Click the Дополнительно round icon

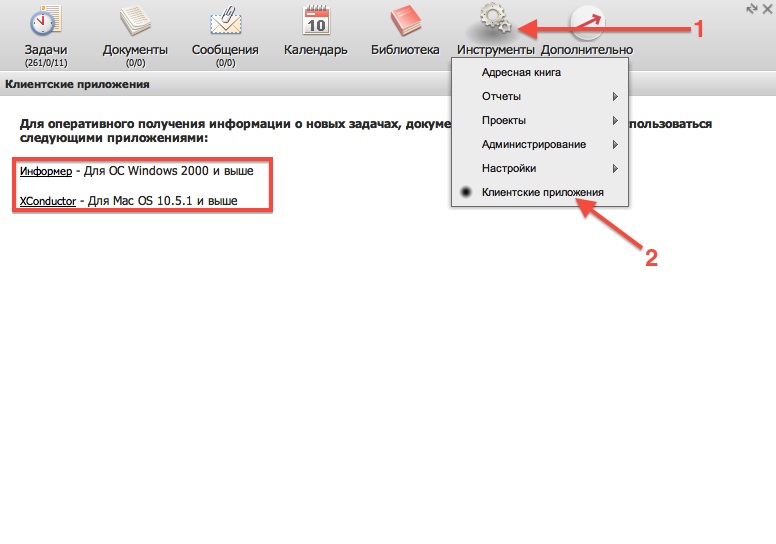pos(586,21)
